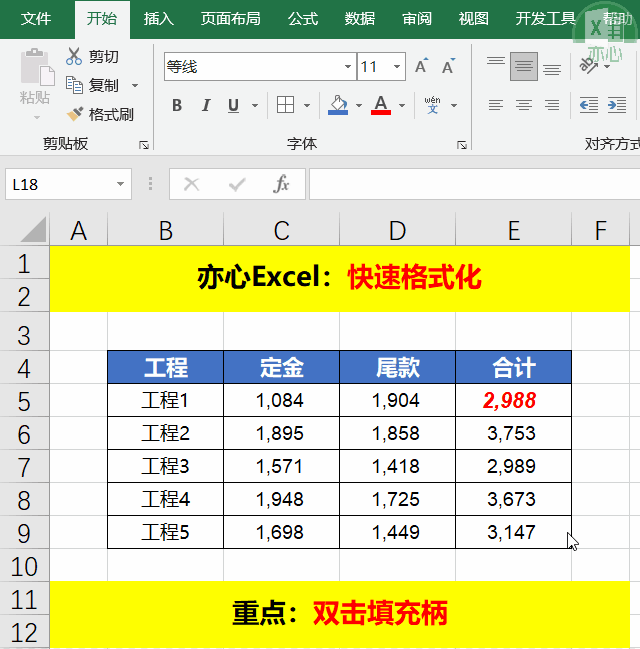Select row 9 header
The width and height of the screenshot is (640, 649).
click(24, 533)
